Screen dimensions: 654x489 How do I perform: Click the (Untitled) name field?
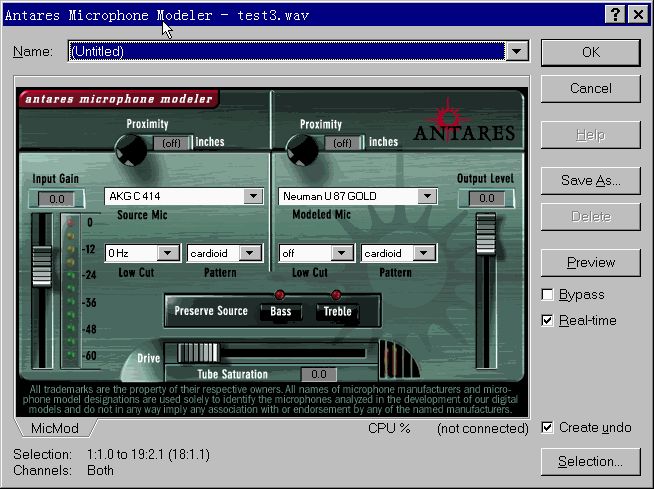[287, 51]
